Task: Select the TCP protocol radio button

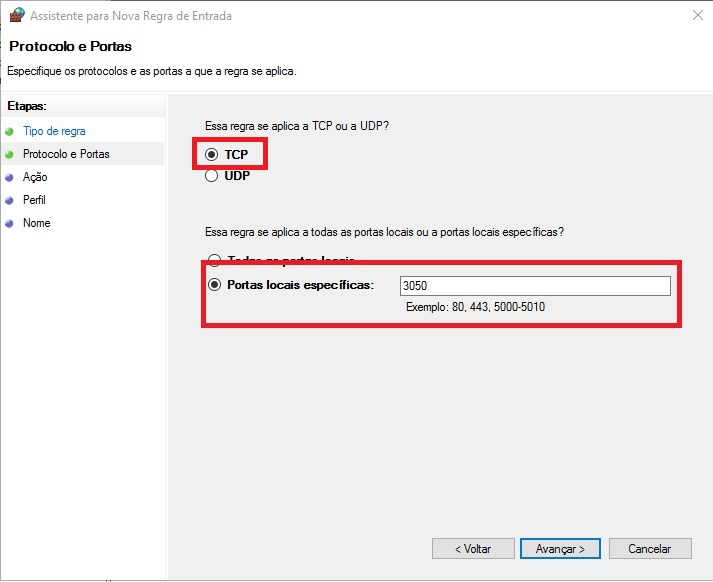Action: [211, 155]
